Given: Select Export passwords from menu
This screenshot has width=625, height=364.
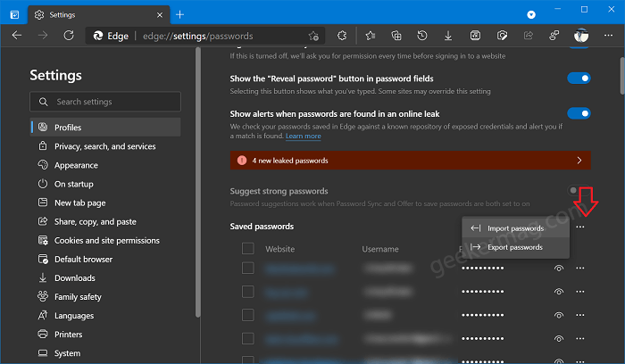Looking at the screenshot, I should (x=515, y=247).
